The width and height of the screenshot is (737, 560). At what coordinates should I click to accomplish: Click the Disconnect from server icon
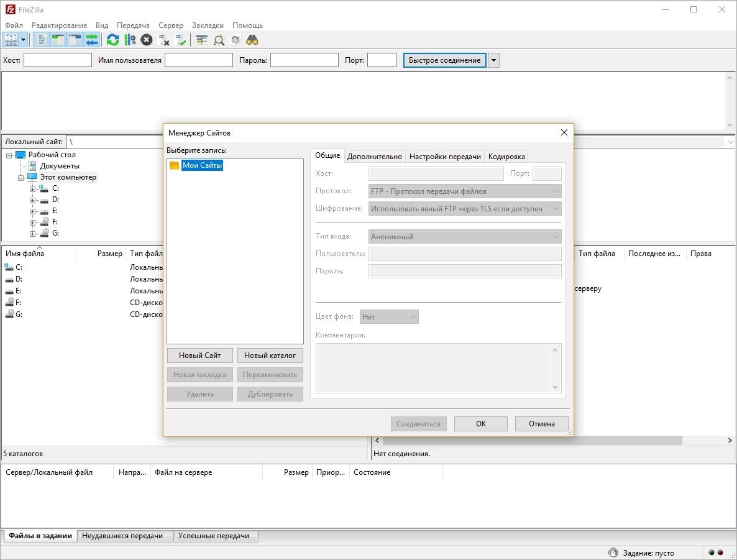click(163, 40)
